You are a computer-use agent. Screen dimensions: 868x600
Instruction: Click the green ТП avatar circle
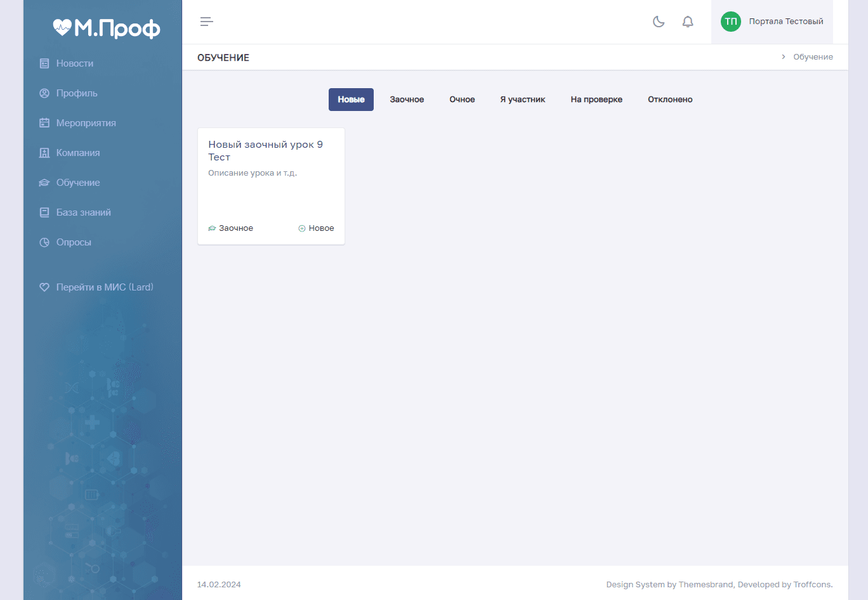point(730,22)
